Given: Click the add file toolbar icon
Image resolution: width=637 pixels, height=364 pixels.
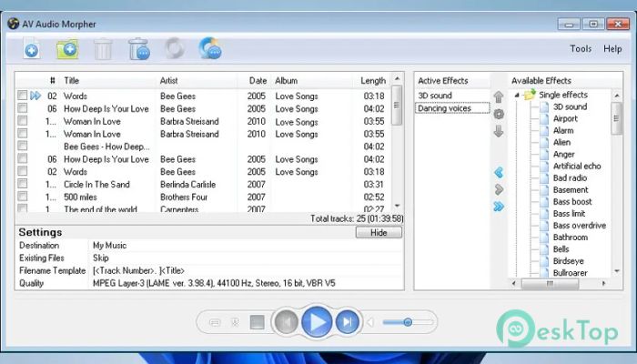Looking at the screenshot, I should 31,49.
